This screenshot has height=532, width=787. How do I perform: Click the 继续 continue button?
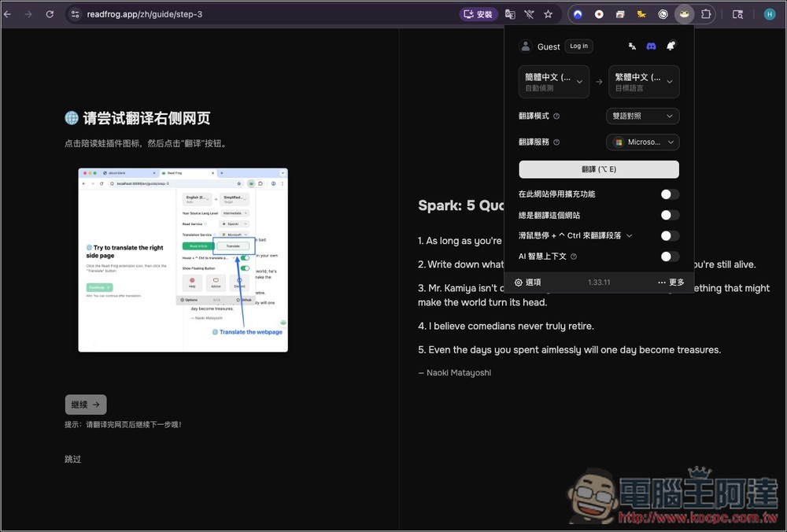[x=86, y=405]
